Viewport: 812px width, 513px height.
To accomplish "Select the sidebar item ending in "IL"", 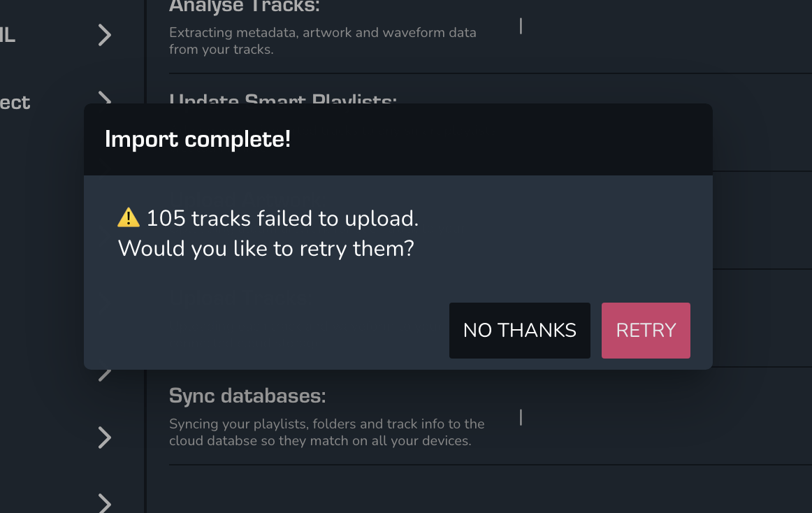I will click(8, 35).
